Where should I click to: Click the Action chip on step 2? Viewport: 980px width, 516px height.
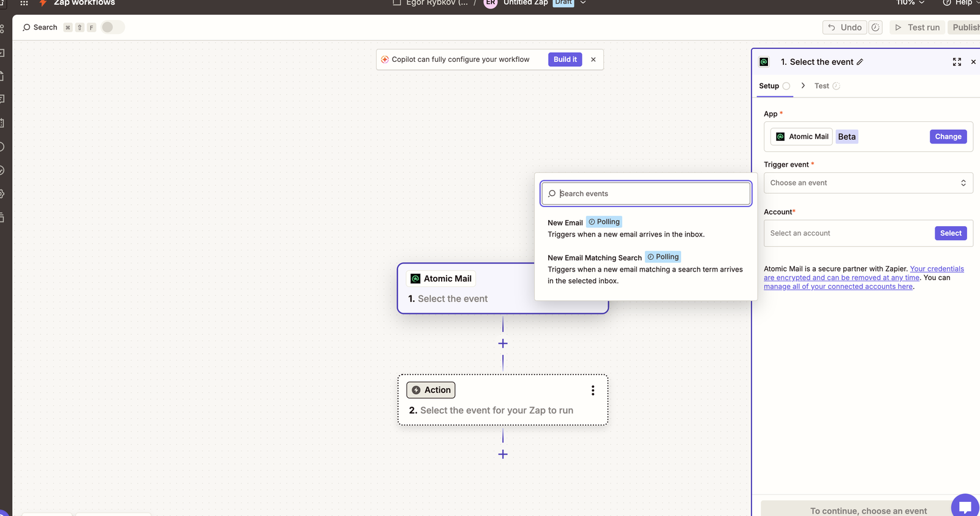tap(431, 390)
